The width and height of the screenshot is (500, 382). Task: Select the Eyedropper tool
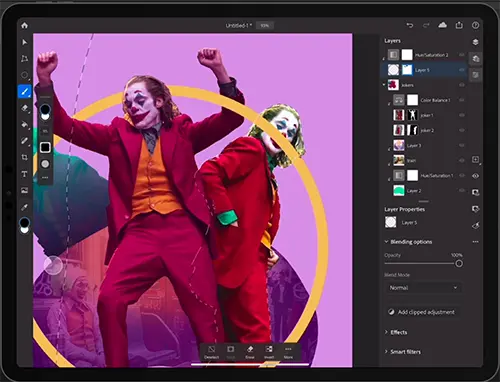[24, 207]
